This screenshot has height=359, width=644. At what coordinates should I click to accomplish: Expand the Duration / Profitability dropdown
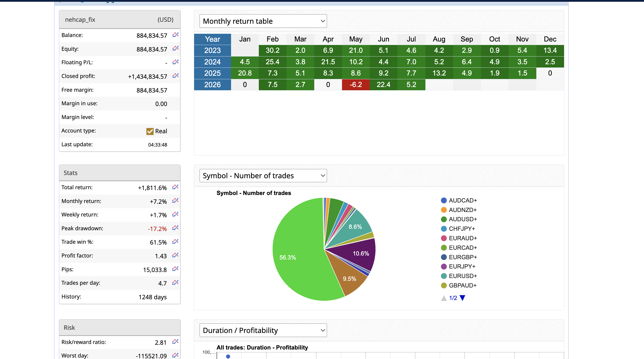(263, 330)
